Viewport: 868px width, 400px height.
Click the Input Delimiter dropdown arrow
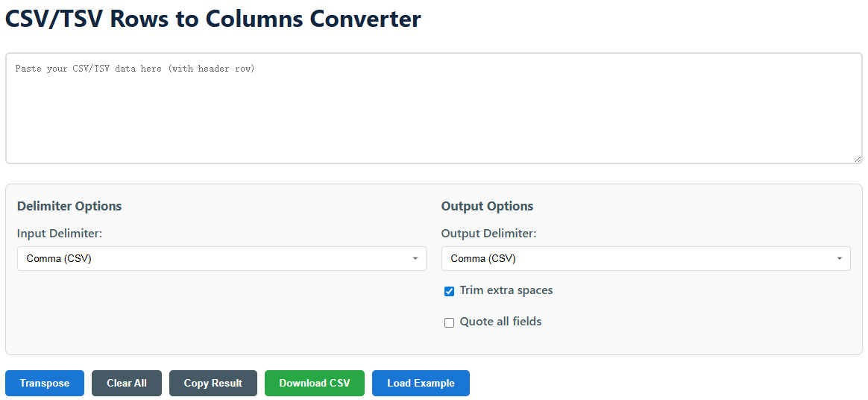[x=415, y=259]
